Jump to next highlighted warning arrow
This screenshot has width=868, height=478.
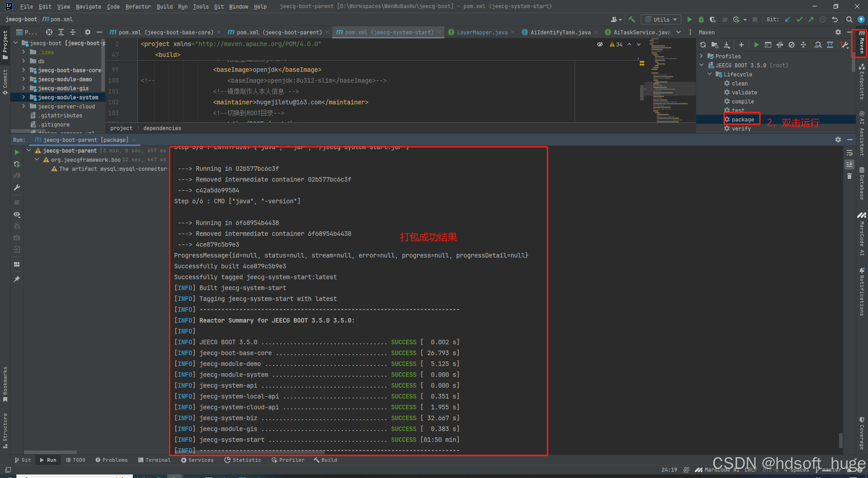(x=639, y=44)
